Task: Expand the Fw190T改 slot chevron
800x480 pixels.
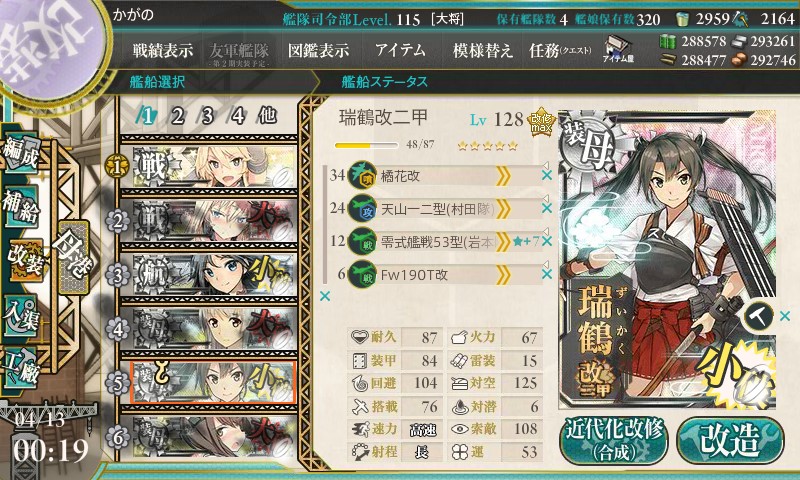Action: (x=503, y=275)
